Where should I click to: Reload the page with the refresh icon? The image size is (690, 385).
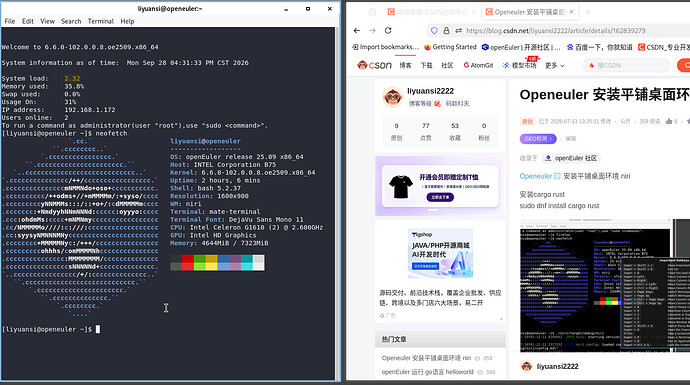point(388,30)
